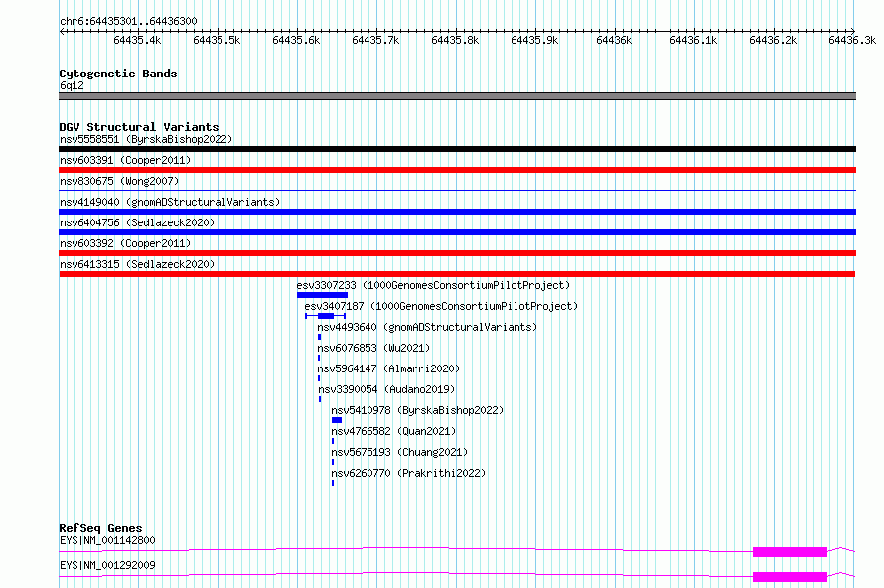Open the Cytogenetic Bands track header
This screenshot has width=884, height=588.
pyautogui.click(x=118, y=73)
